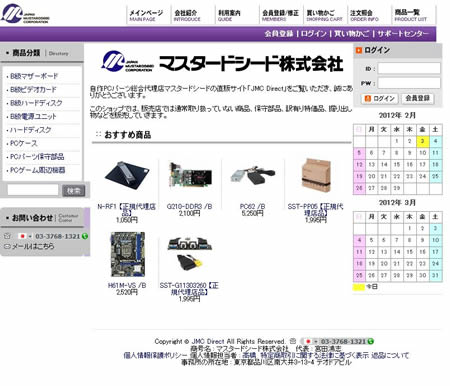Click the ID input field
The width and height of the screenshot is (450, 386).
[409, 68]
